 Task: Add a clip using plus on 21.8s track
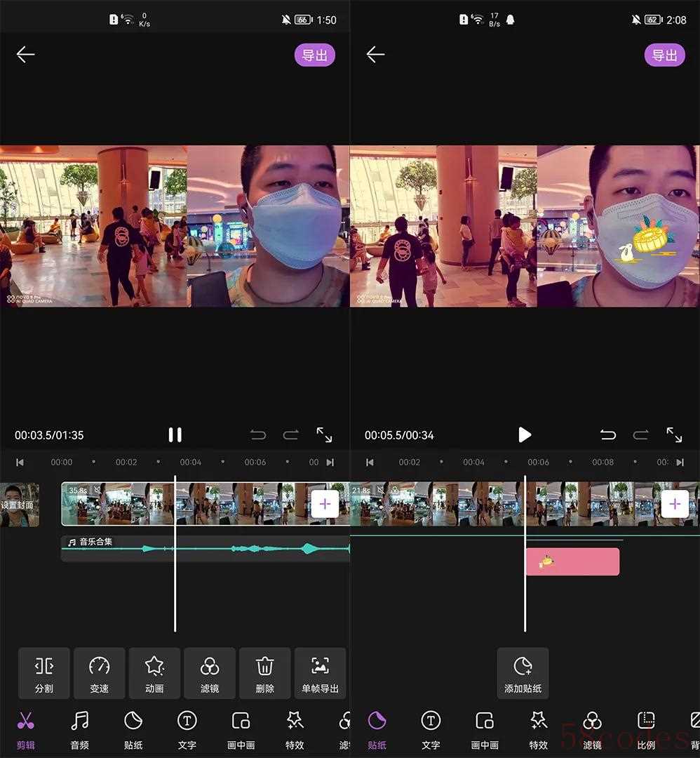point(675,504)
